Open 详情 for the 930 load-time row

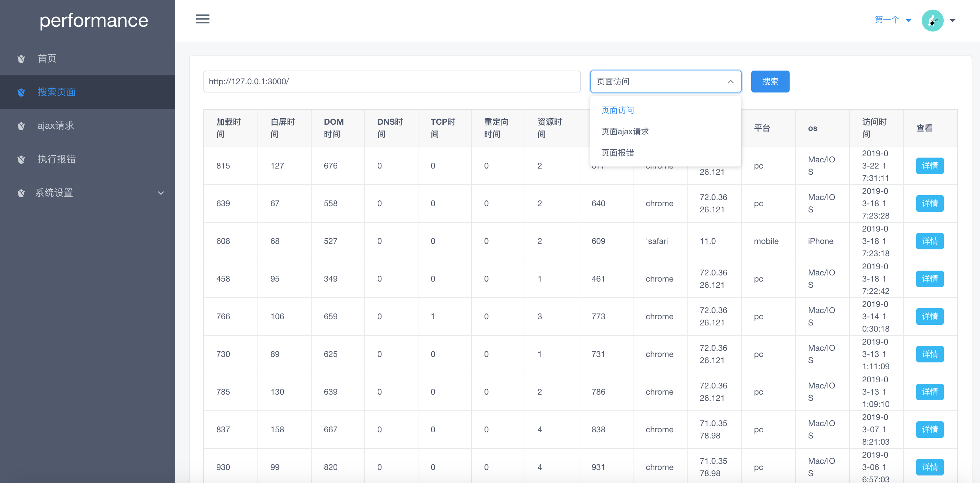929,467
